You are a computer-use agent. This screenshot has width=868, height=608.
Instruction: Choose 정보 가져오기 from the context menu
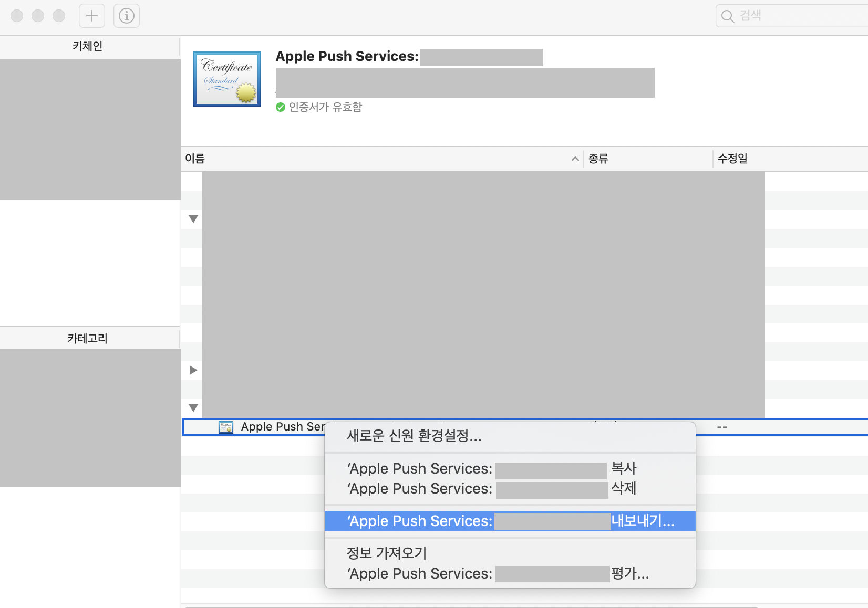click(x=510, y=553)
